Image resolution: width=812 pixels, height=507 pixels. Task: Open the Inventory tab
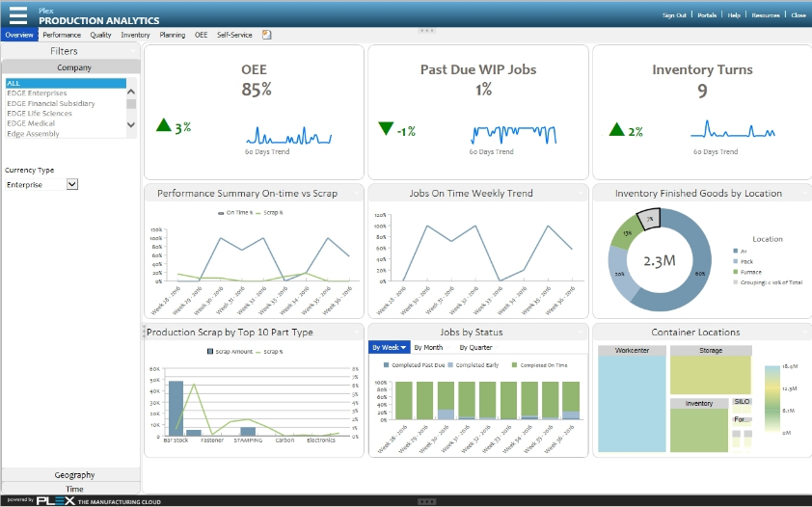(x=135, y=35)
